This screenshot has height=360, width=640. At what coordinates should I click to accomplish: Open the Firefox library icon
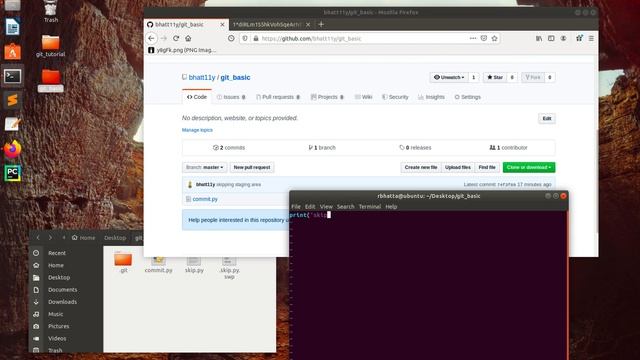coord(539,38)
